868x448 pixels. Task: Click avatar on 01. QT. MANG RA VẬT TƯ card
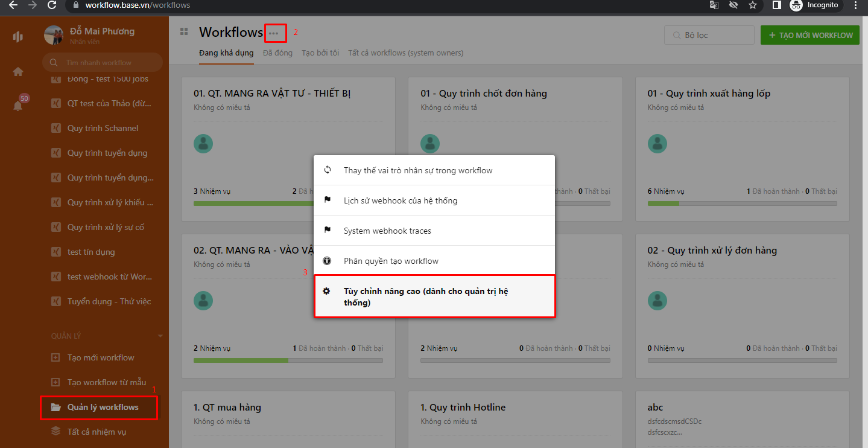pyautogui.click(x=203, y=143)
